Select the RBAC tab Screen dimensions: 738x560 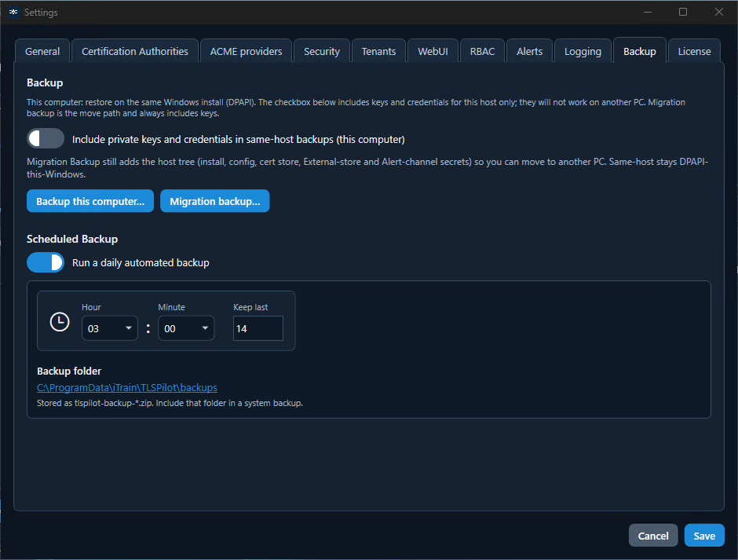(482, 51)
